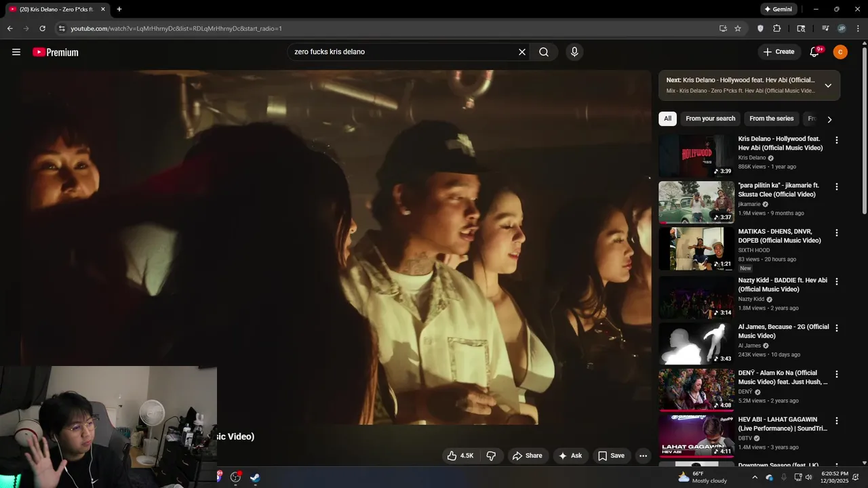Open the Extensions puzzle icon
The height and width of the screenshot is (488, 868).
(777, 28)
